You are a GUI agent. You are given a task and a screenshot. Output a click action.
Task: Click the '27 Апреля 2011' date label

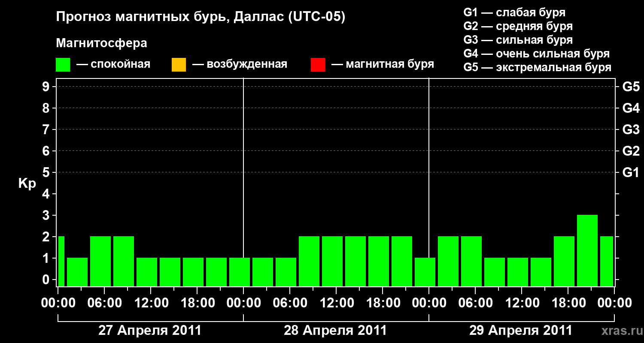[x=150, y=331]
